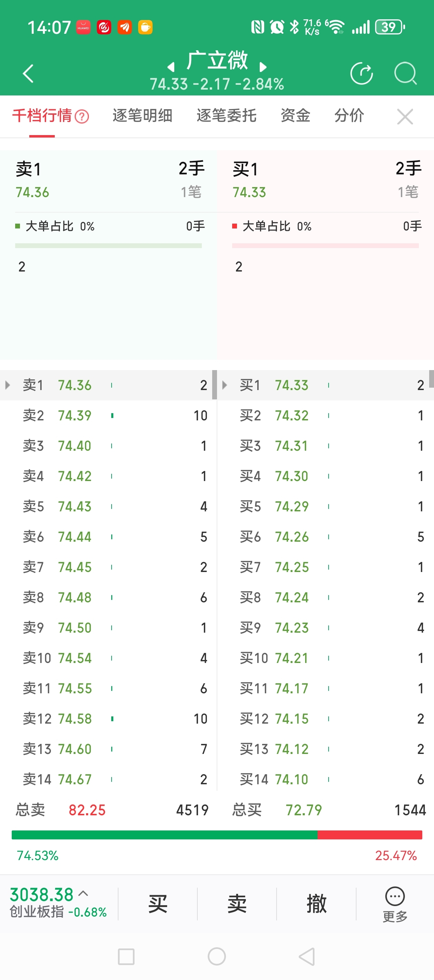This screenshot has height=980, width=434.
Task: Expand index bar caret beside 3038.38
Action: 83,894
